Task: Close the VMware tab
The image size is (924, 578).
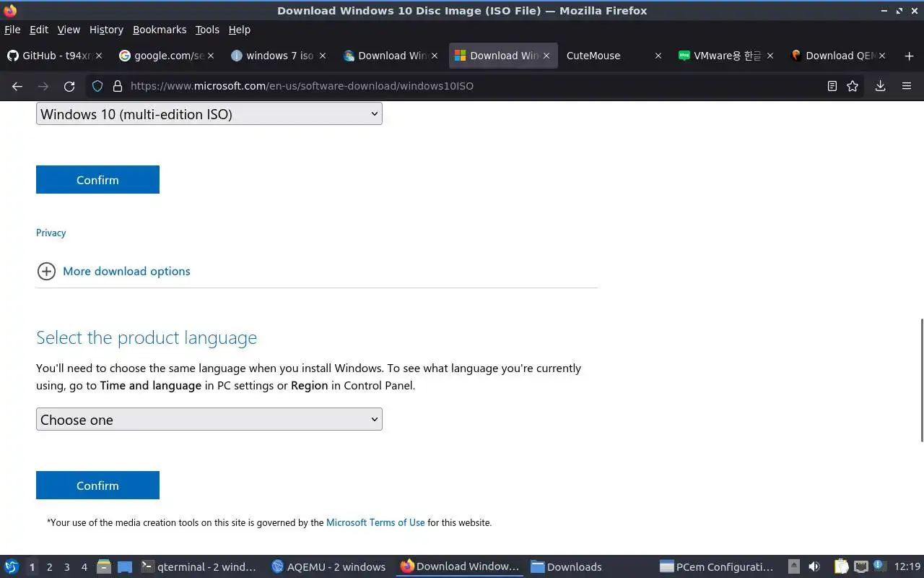Action: point(770,56)
